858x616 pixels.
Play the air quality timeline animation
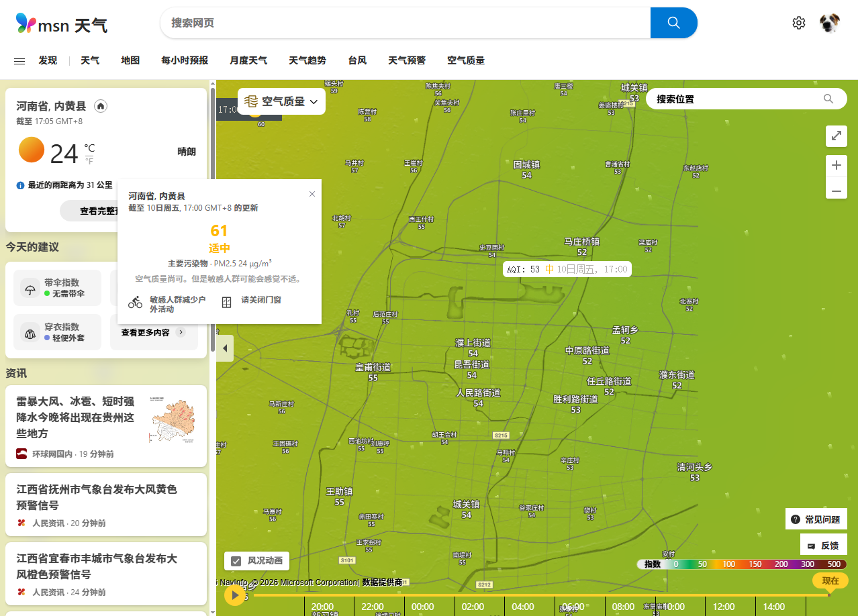235,595
